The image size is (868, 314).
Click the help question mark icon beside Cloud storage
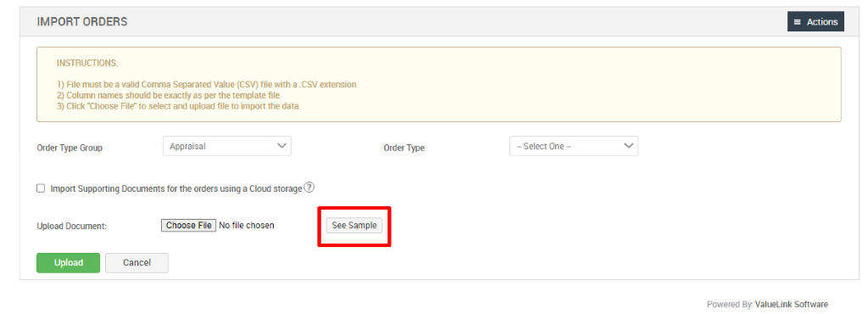click(x=309, y=188)
